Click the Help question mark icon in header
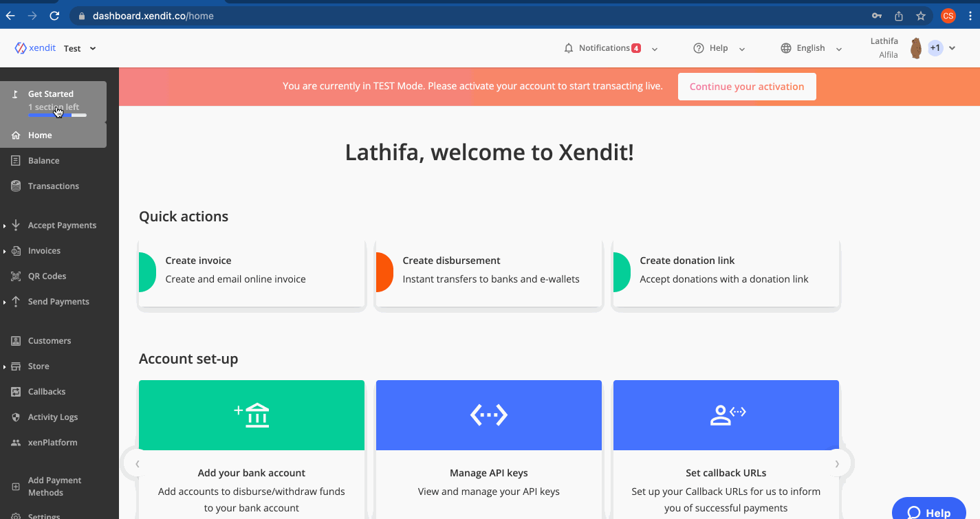 point(699,48)
